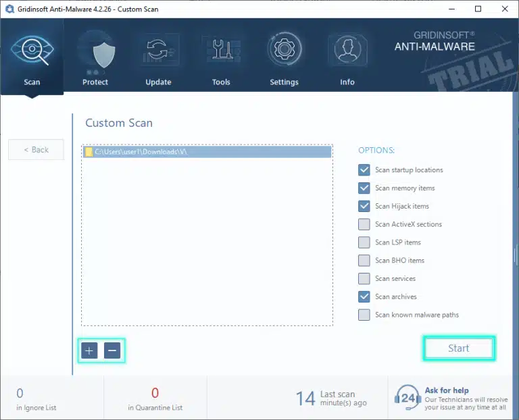The image size is (519, 420).
Task: Add a folder with the plus button
Action: 89,350
